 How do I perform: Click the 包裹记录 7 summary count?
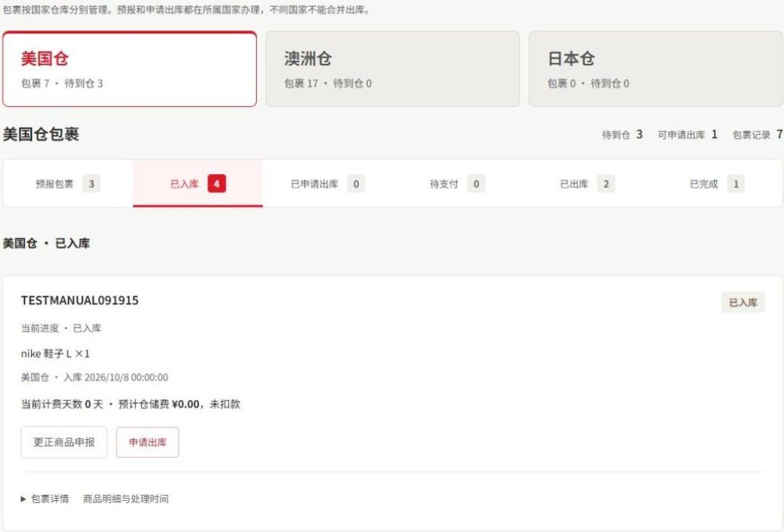pyautogui.click(x=757, y=134)
